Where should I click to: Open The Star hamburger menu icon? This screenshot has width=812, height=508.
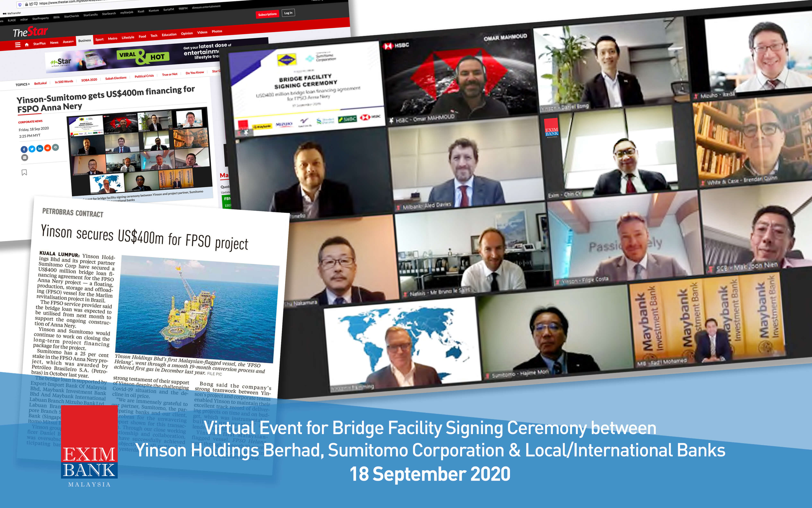18,45
